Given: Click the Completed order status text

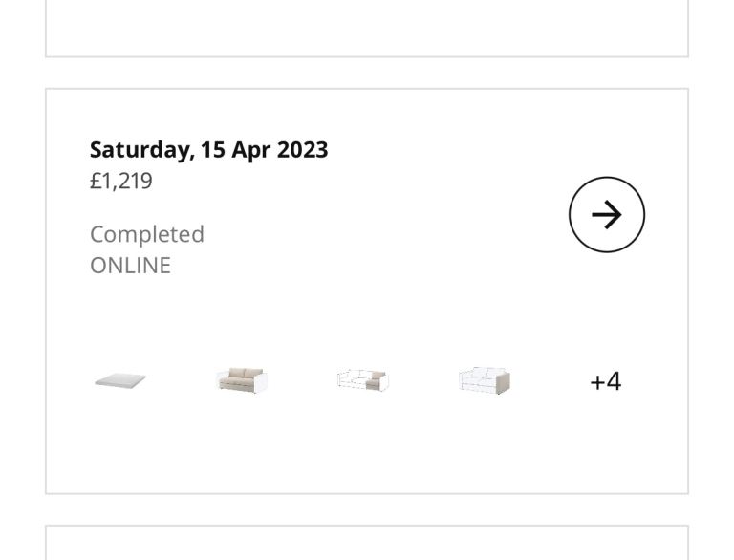Looking at the screenshot, I should point(147,234).
